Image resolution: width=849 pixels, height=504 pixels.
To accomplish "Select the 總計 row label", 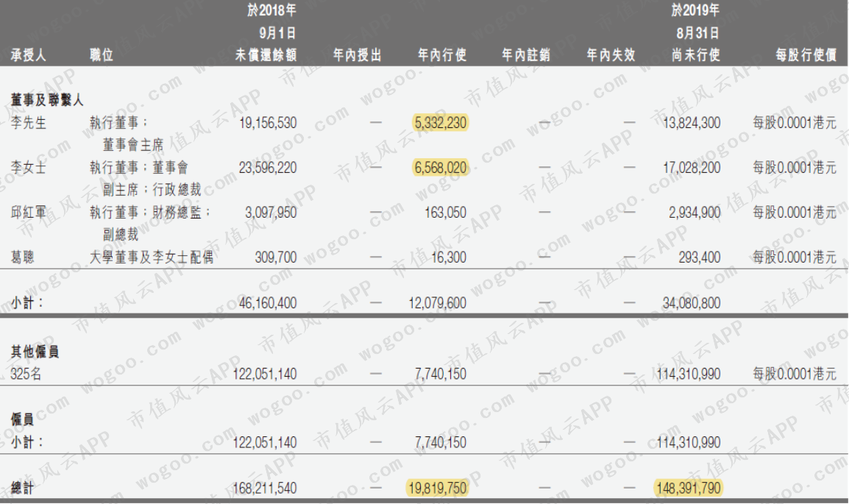I will pyautogui.click(x=22, y=489).
